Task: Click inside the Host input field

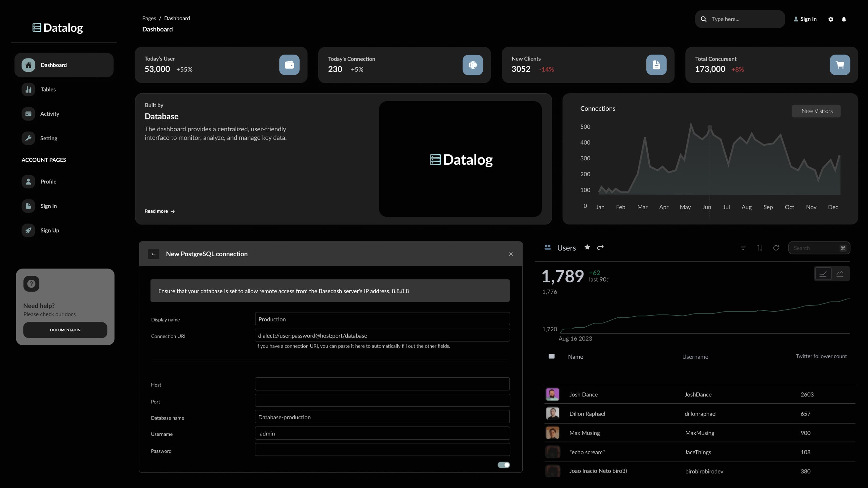Action: 382,384
